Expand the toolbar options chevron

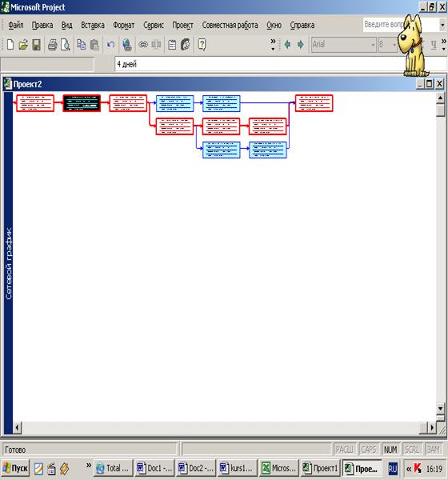pos(273,45)
